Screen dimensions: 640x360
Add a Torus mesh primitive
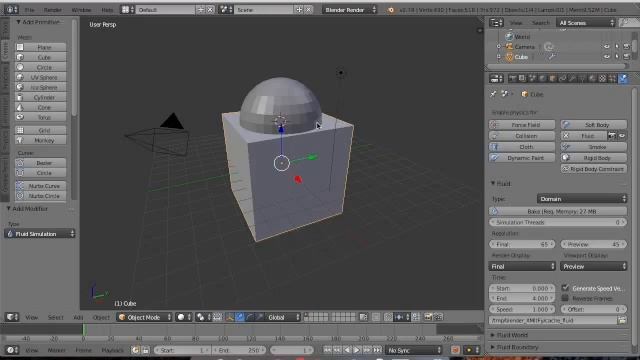coord(40,117)
